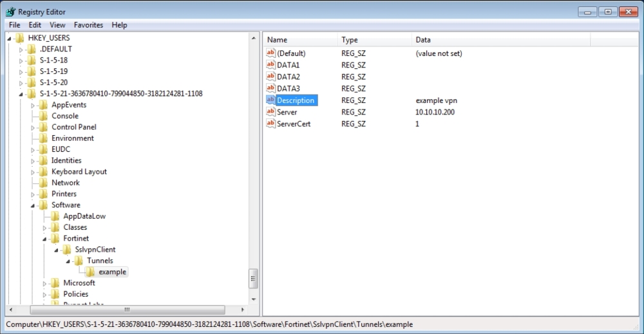644x334 pixels.
Task: Click the Registry Editor title bar icon
Action: click(10, 12)
